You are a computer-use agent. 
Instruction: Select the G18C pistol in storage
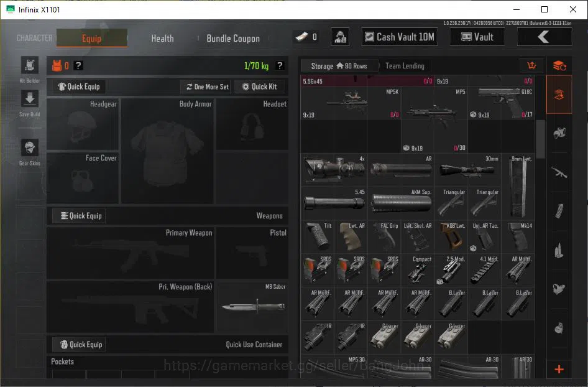[x=502, y=103]
